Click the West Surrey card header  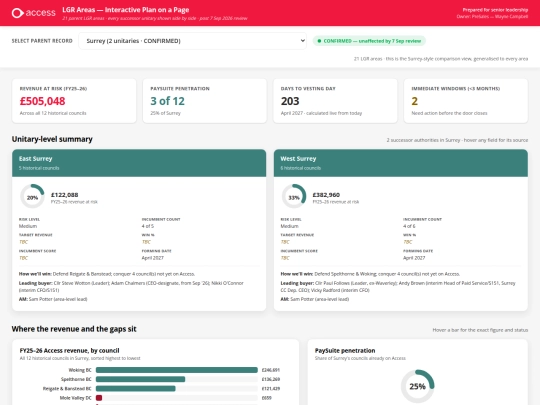pos(401,163)
